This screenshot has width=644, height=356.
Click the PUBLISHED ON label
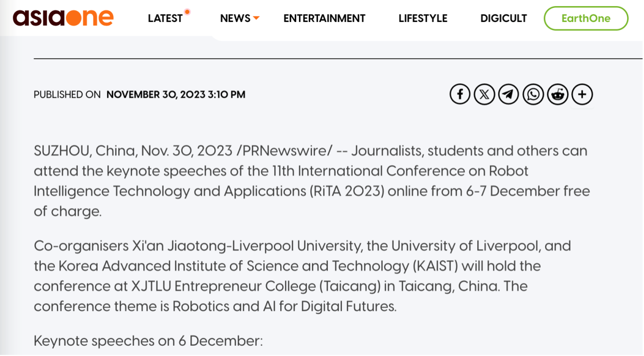coord(67,95)
